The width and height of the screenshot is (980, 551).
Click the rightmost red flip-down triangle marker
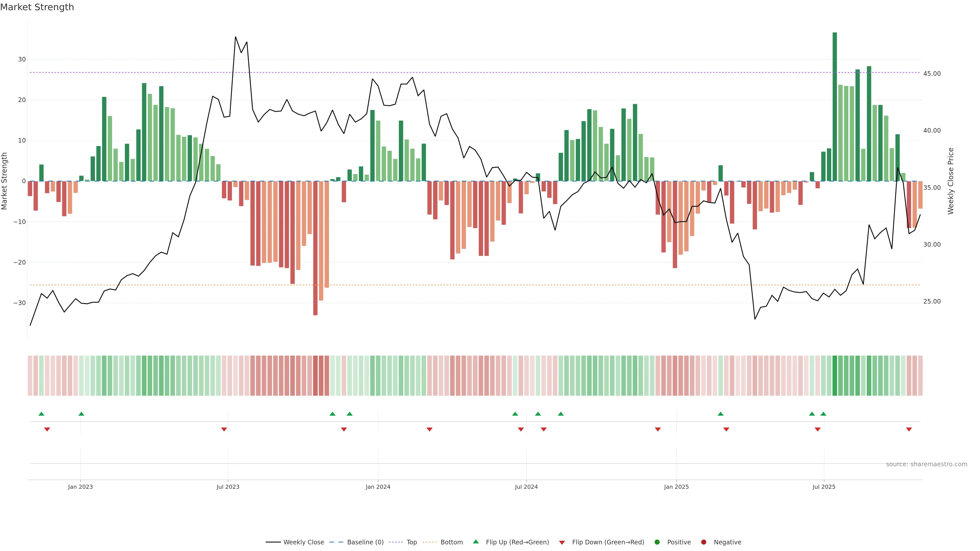(x=909, y=429)
